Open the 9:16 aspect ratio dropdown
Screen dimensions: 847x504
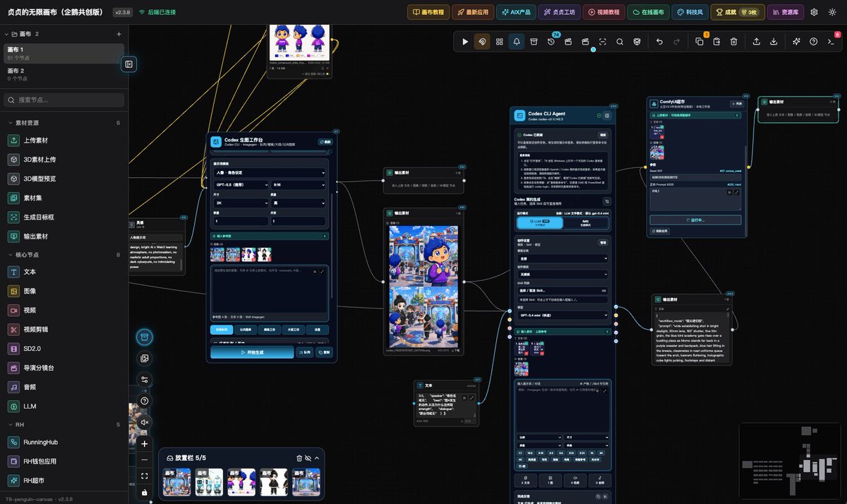click(299, 185)
